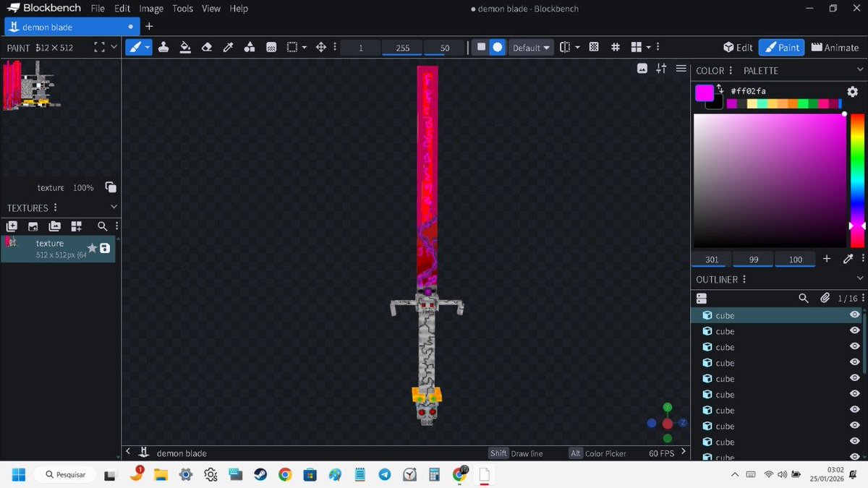This screenshot has width=868, height=488.
Task: Select the Draw Shape tool
Action: pyautogui.click(x=250, y=47)
